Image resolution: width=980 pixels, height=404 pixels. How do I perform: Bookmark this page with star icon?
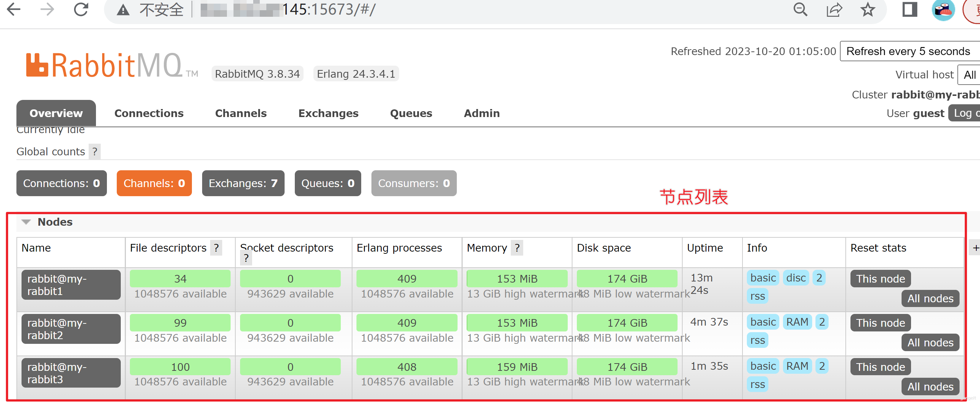coord(867,9)
